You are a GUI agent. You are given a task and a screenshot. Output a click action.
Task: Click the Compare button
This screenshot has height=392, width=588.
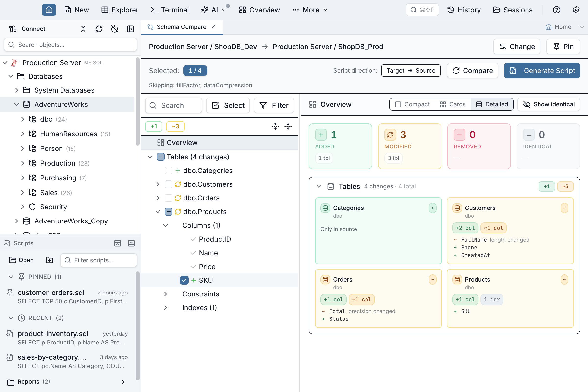(473, 71)
